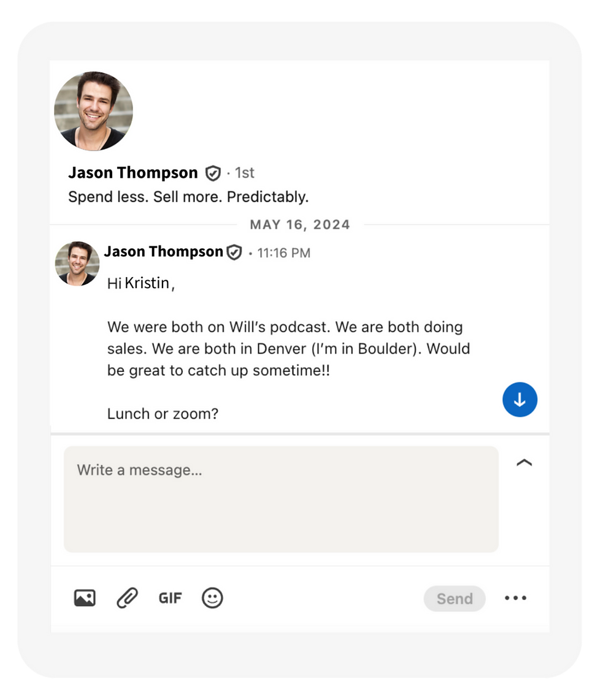This screenshot has width=601, height=700.
Task: Click the verified badge beside the message sender
Action: (x=234, y=252)
